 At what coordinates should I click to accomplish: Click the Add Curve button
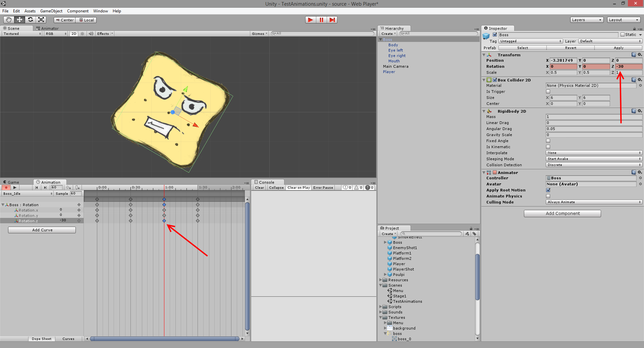[42, 230]
